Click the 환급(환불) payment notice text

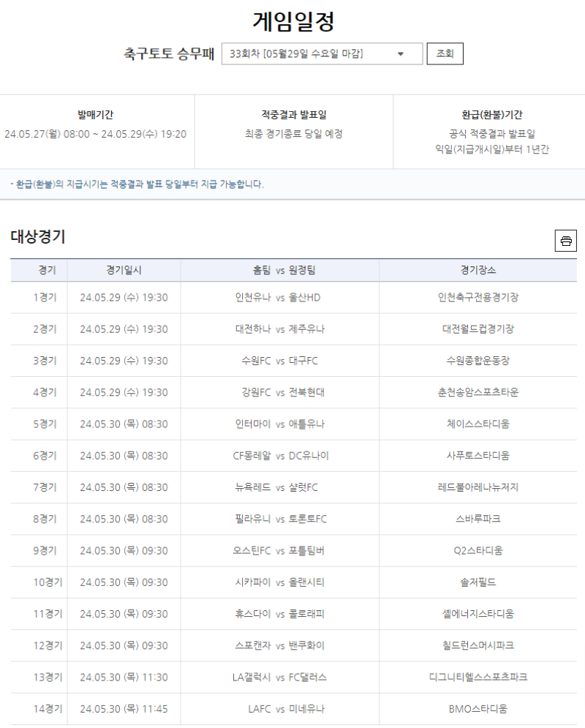(137, 184)
